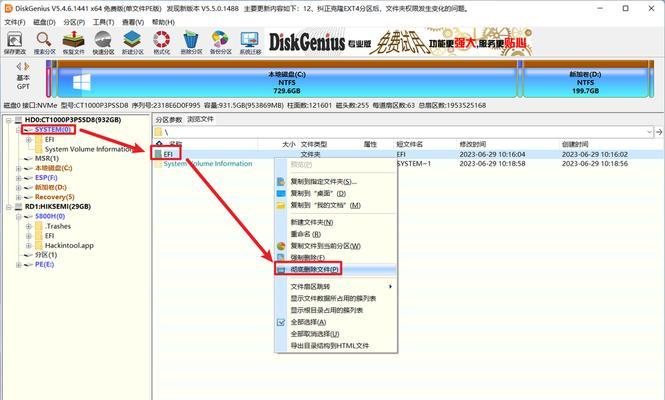Collapse the RD1:HIKSEMI disk node
This screenshot has width=665, height=400.
[x=8, y=207]
